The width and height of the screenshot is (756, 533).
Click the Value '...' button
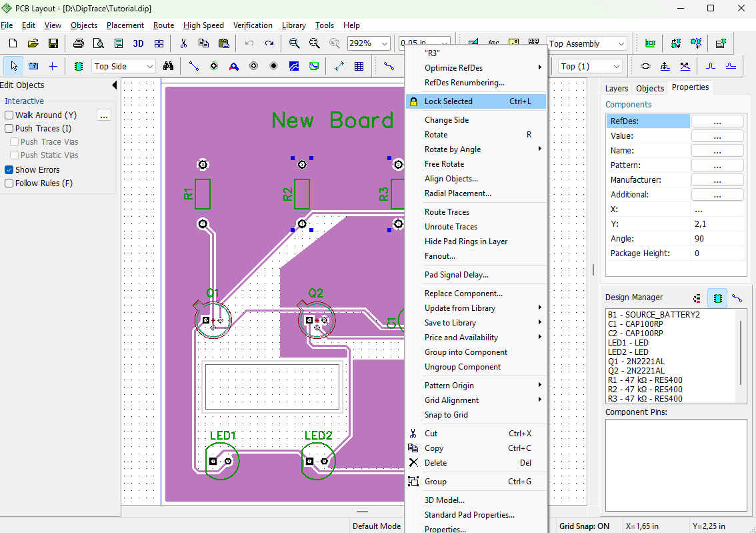(x=717, y=136)
